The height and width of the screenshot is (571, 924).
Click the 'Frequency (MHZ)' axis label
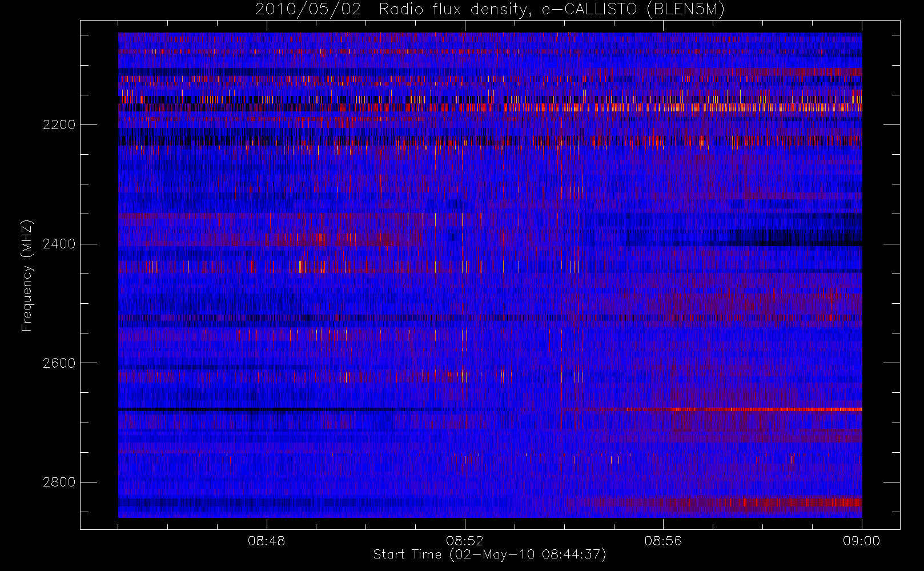27,275
